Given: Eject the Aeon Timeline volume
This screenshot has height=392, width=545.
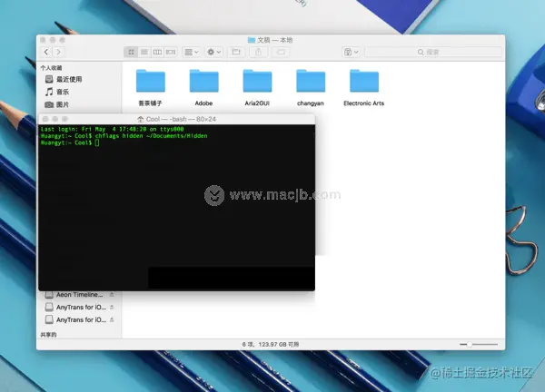Looking at the screenshot, I should (x=112, y=295).
